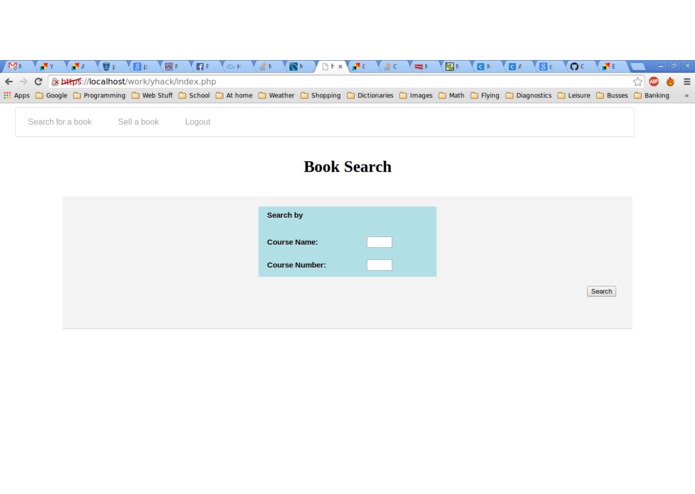Open the Apps shortcut
This screenshot has width=695, height=494.
click(16, 95)
